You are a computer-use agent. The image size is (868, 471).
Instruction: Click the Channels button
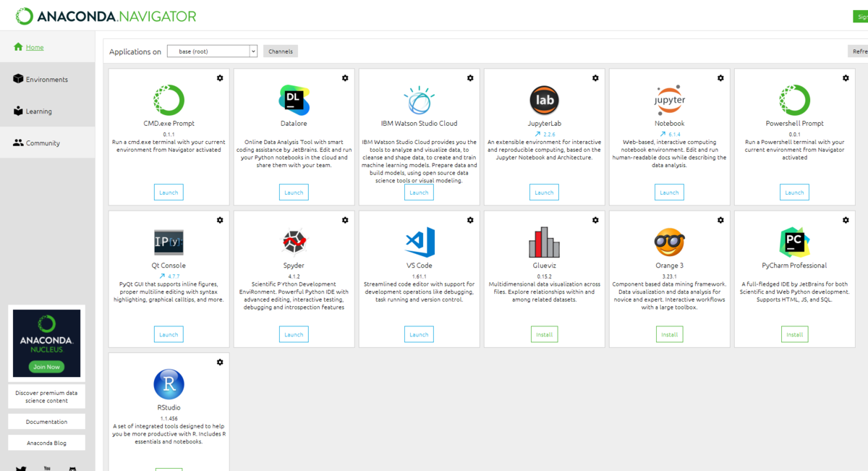point(281,51)
